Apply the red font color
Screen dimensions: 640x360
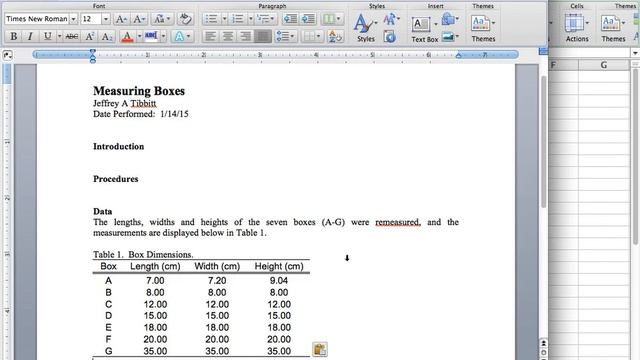pos(127,37)
